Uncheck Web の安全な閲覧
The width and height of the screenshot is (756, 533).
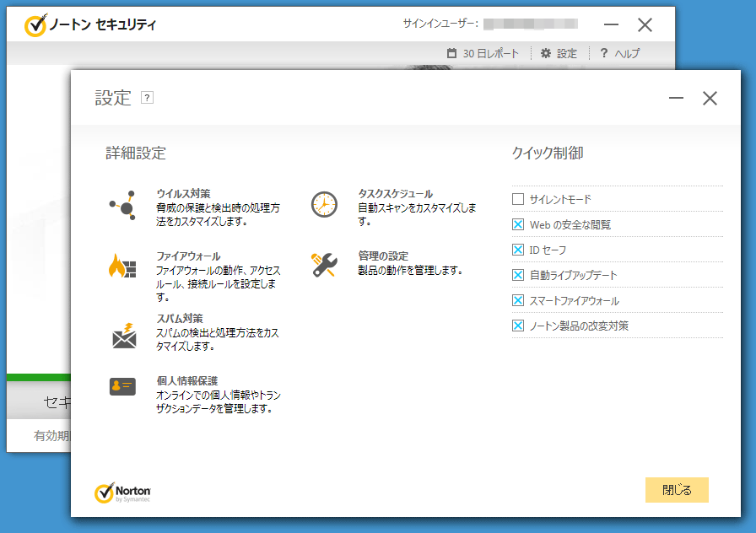click(x=518, y=224)
